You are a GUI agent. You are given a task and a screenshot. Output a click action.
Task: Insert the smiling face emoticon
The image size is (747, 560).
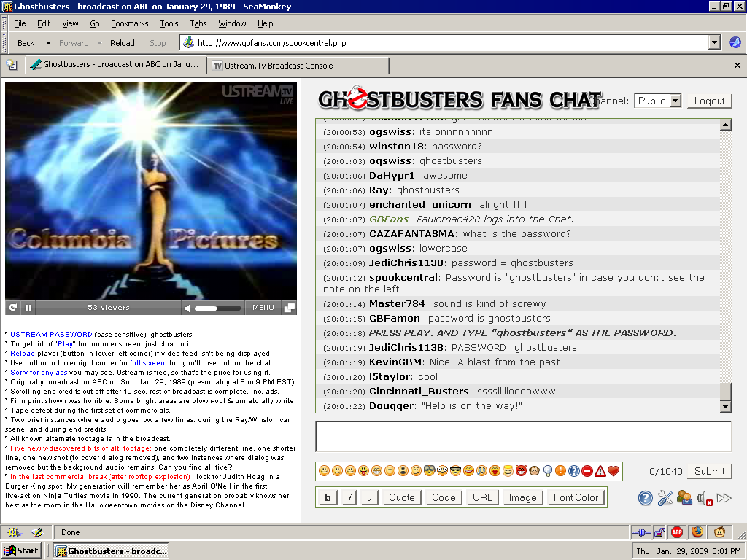pyautogui.click(x=324, y=471)
